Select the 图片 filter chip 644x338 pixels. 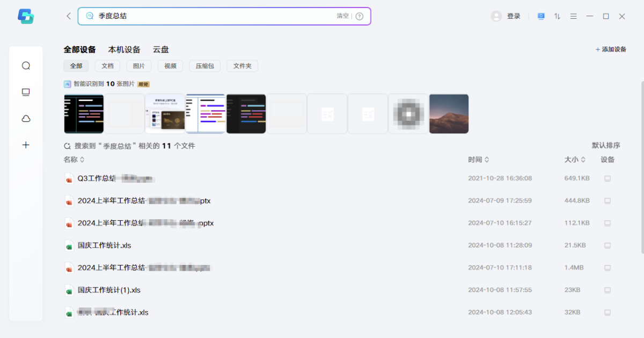click(139, 66)
